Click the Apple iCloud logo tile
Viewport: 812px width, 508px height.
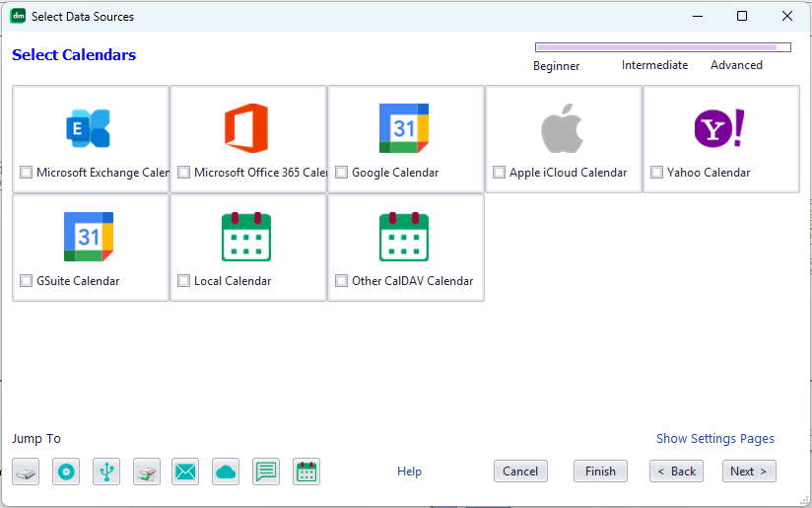pos(563,129)
